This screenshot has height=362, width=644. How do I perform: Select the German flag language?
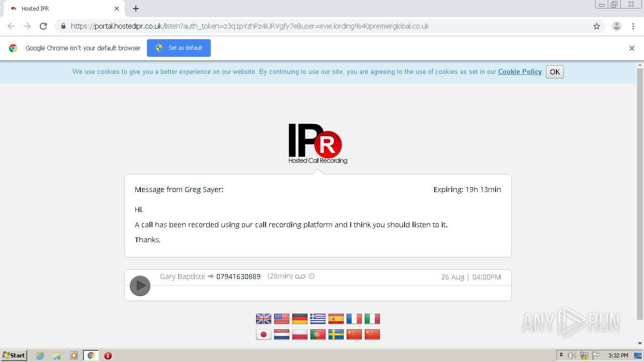[300, 319]
